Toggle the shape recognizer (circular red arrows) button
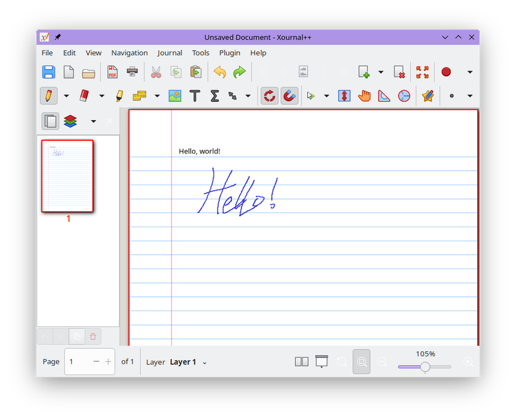 coord(269,96)
